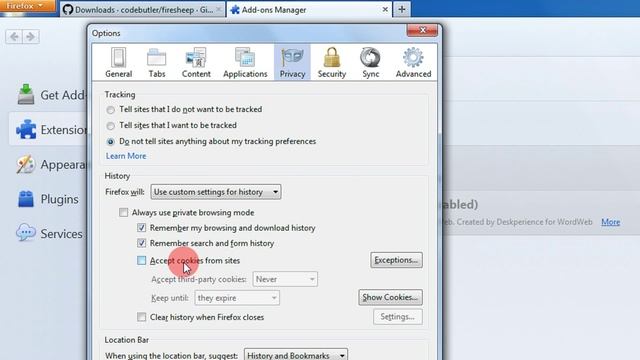This screenshot has height=360, width=640.
Task: Open the General options pane
Action: pyautogui.click(x=118, y=62)
